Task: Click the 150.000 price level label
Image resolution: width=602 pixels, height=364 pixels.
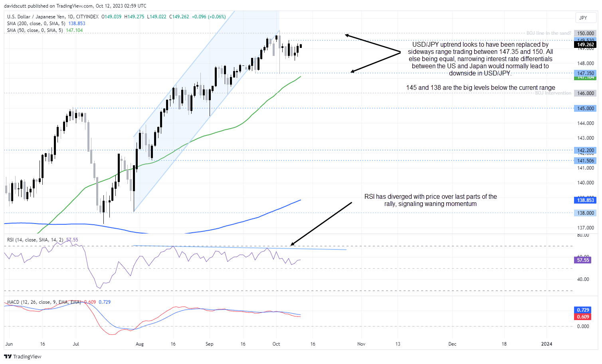Action: pyautogui.click(x=586, y=34)
